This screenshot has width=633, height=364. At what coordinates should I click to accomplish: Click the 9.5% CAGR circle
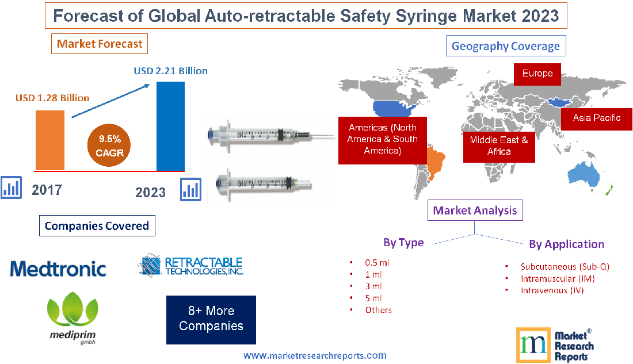[x=109, y=145]
